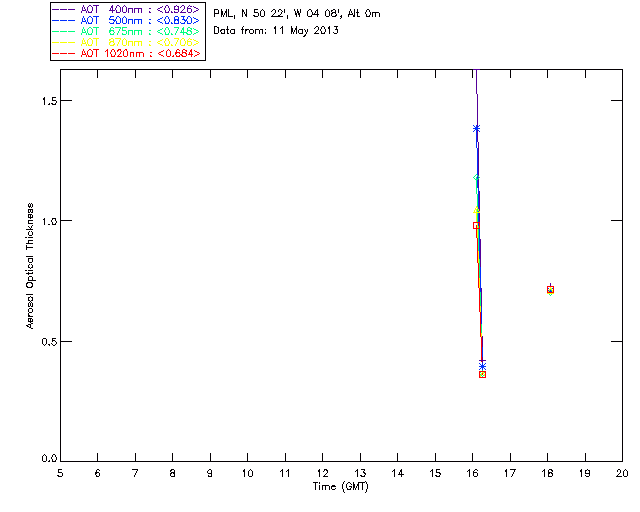
Task: Click the data point cluster at hour 18
Action: (550, 290)
